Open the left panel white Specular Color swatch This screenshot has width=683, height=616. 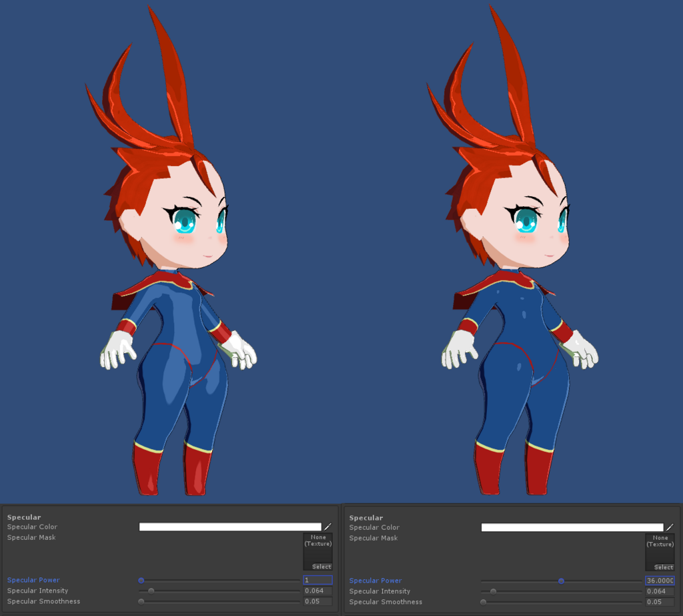pyautogui.click(x=230, y=527)
